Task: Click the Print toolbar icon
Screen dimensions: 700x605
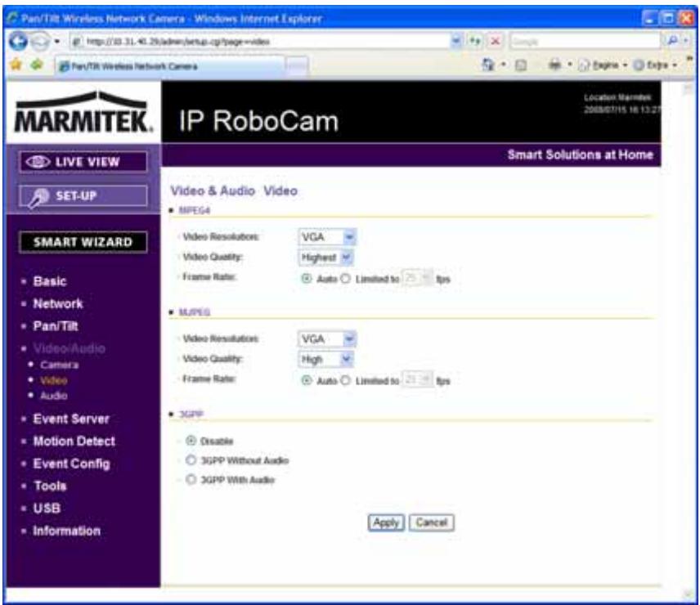Action: 555,65
